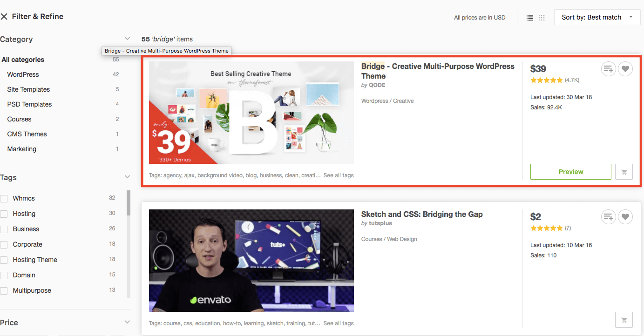Click the $2 price of Sketch course
This screenshot has height=336, width=644.
(x=536, y=217)
